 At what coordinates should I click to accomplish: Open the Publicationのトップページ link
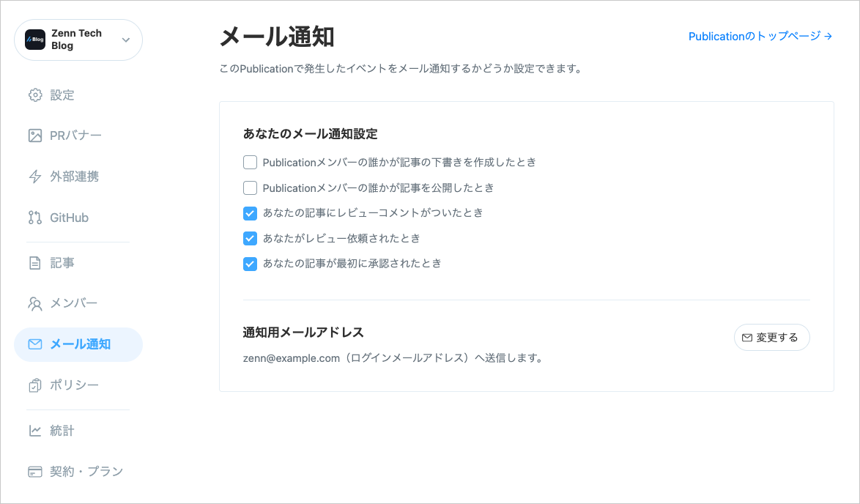pos(760,36)
